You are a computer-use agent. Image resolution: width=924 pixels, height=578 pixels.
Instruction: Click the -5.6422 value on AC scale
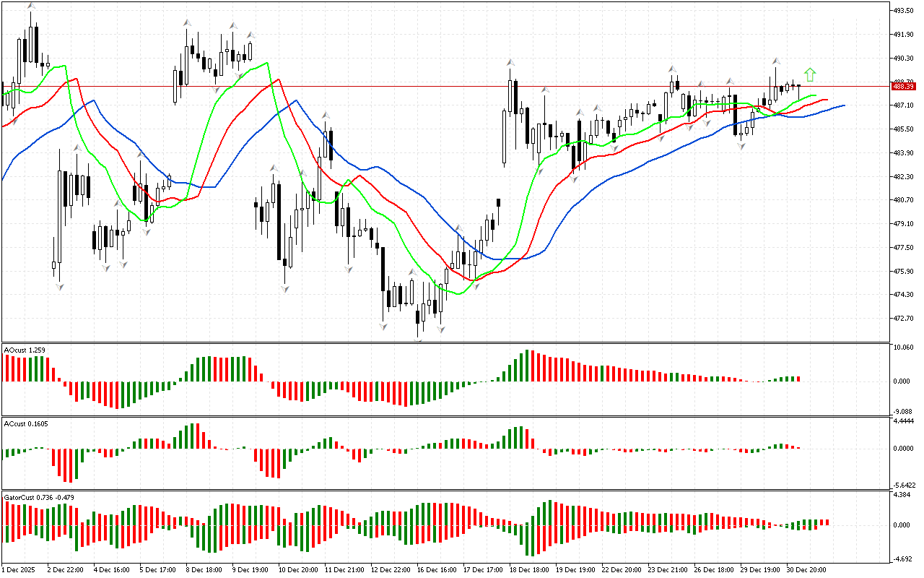[x=904, y=485]
